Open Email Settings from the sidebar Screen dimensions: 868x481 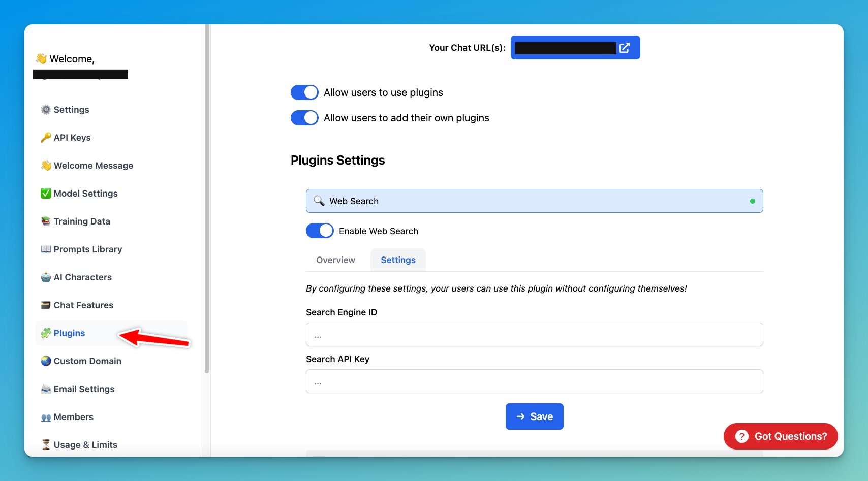point(83,389)
